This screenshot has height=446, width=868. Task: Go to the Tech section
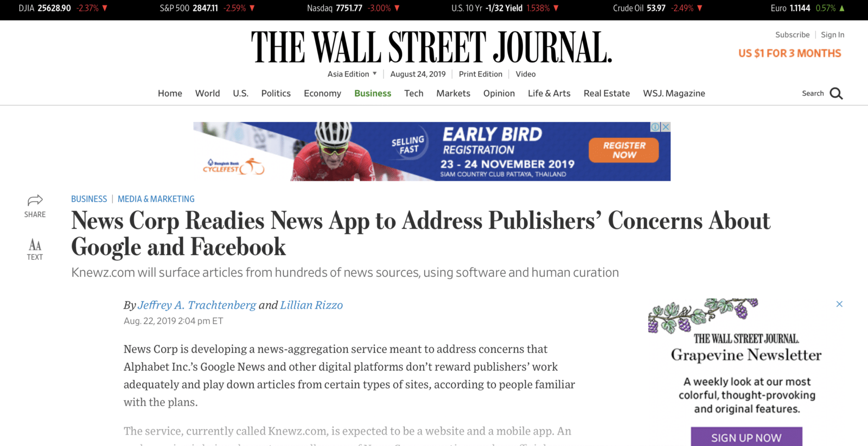pos(413,93)
